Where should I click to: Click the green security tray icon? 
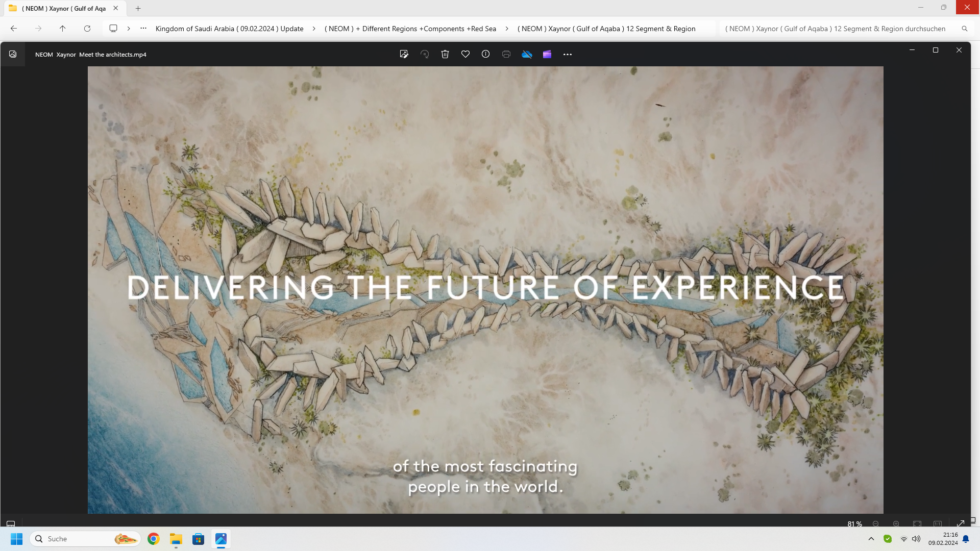tap(888, 539)
